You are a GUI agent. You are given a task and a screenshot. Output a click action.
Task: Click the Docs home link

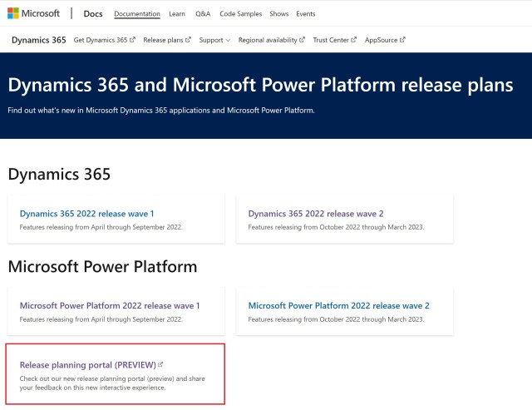(93, 13)
